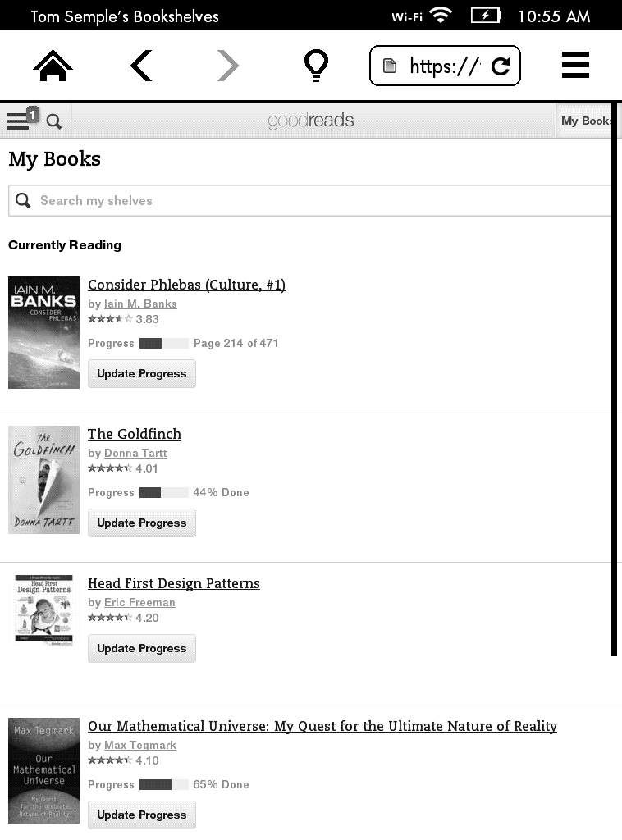Navigate back with the left arrow
Image resolution: width=622 pixels, height=840 pixels.
tap(141, 66)
